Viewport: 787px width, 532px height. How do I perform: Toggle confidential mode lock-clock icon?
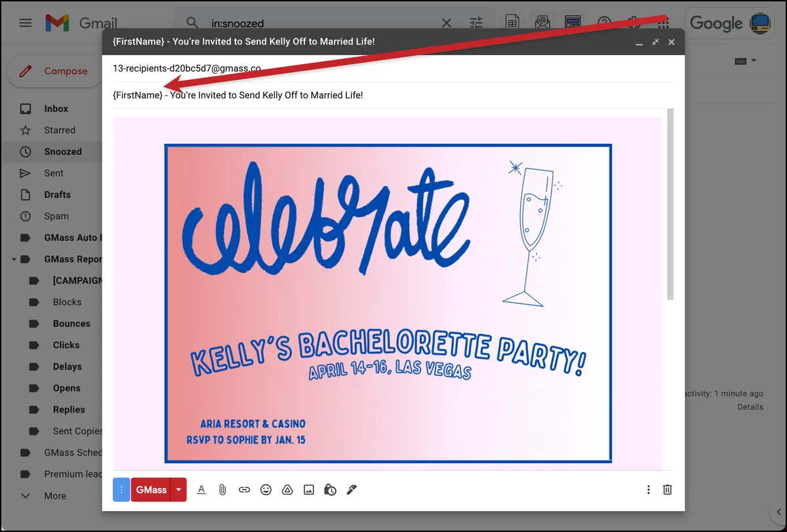pyautogui.click(x=331, y=489)
